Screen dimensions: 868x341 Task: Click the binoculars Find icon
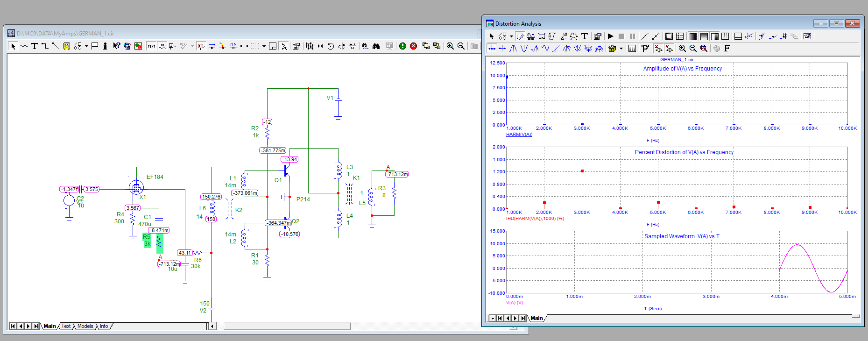pos(376,46)
